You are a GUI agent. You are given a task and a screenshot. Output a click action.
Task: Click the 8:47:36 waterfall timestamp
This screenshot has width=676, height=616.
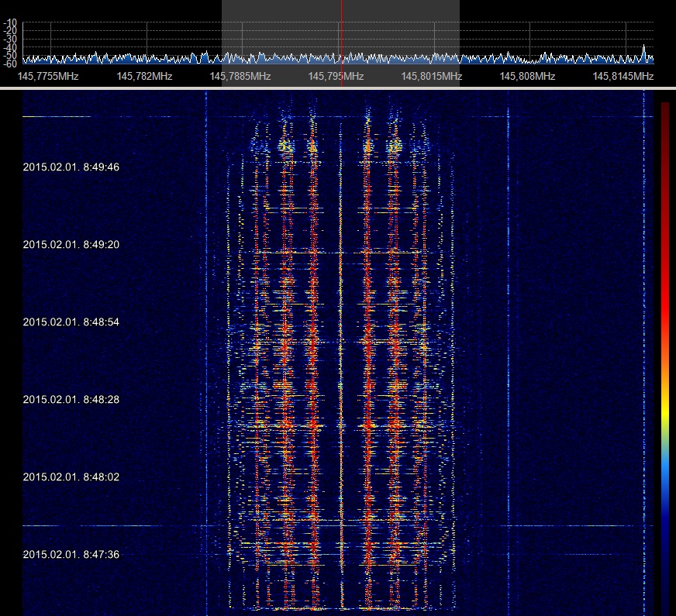pyautogui.click(x=71, y=555)
